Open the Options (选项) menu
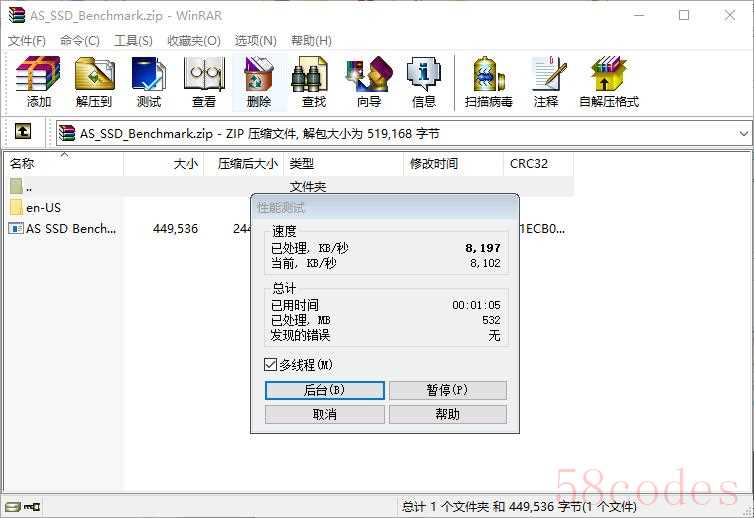The image size is (754, 518). 255,40
